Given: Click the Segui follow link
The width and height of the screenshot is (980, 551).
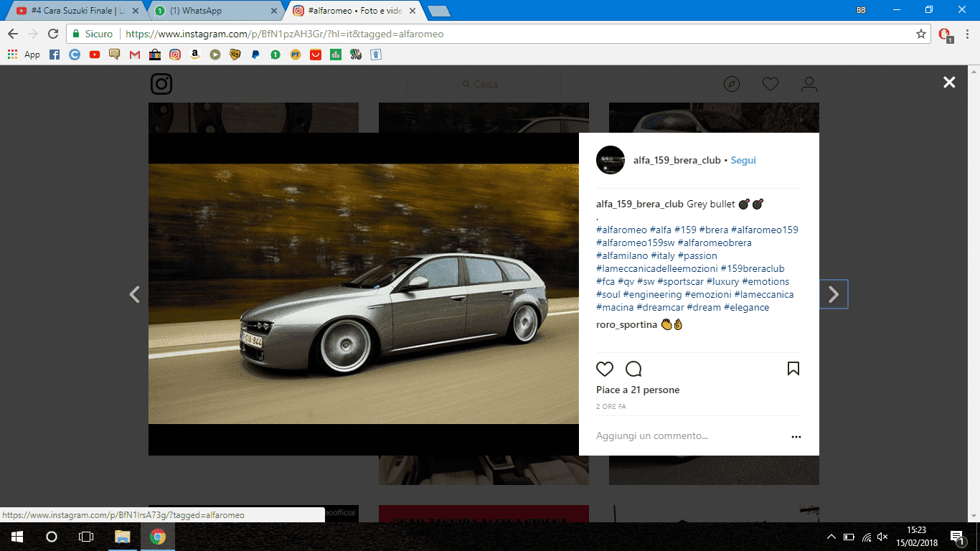Looking at the screenshot, I should (743, 161).
